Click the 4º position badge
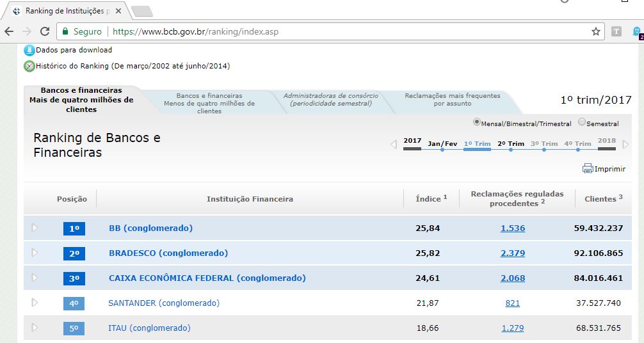 (x=74, y=303)
